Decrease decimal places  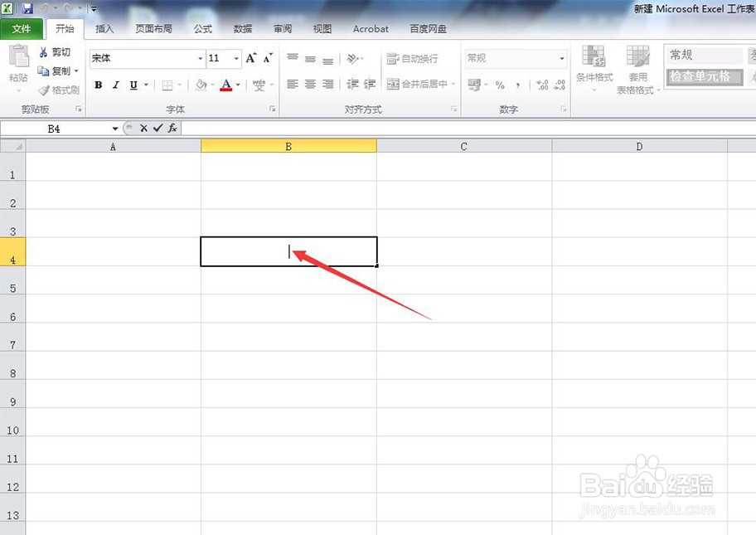pyautogui.click(x=560, y=85)
